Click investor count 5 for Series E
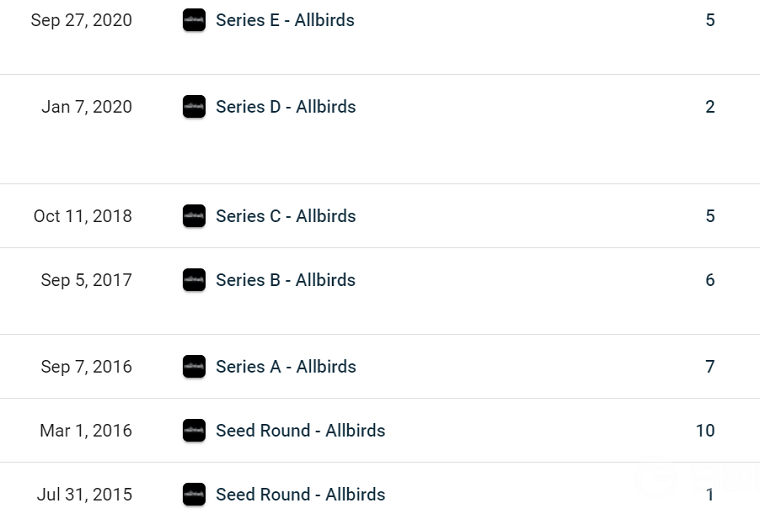Screen dimensions: 760x519 [710, 20]
